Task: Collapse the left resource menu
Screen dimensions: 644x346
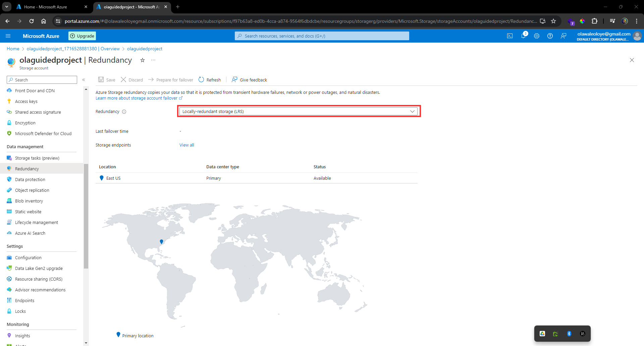Action: pos(84,80)
